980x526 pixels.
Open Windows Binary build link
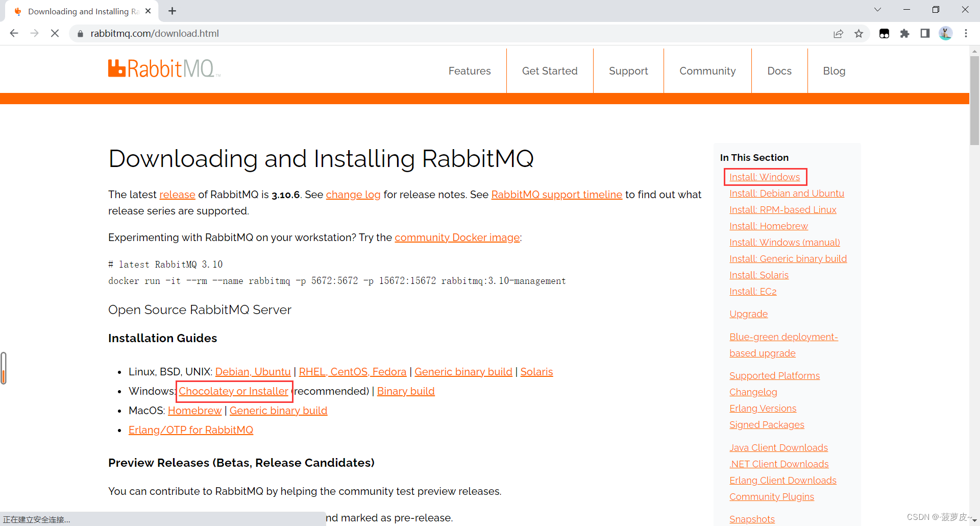click(406, 391)
